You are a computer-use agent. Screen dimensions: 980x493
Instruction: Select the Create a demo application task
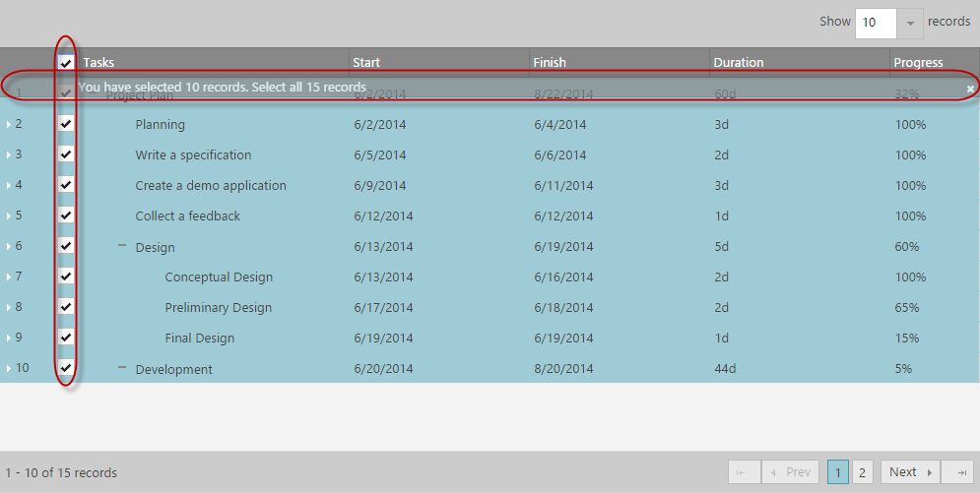tap(211, 186)
